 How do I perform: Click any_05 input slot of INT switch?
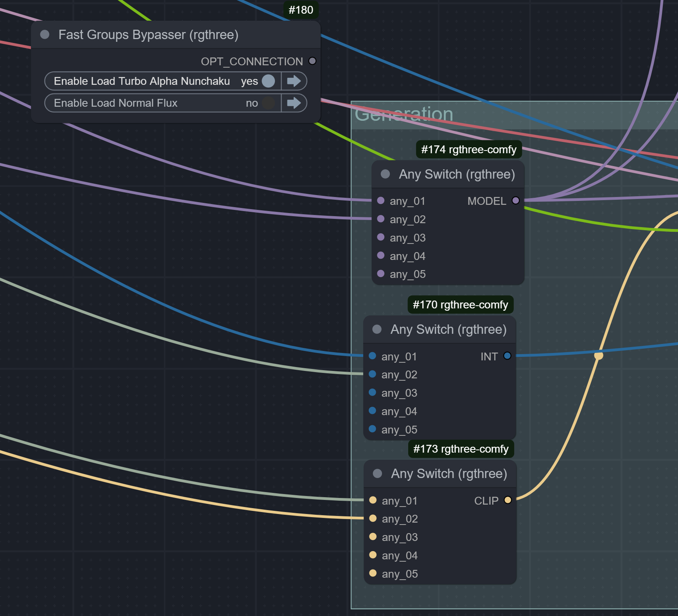coord(373,429)
